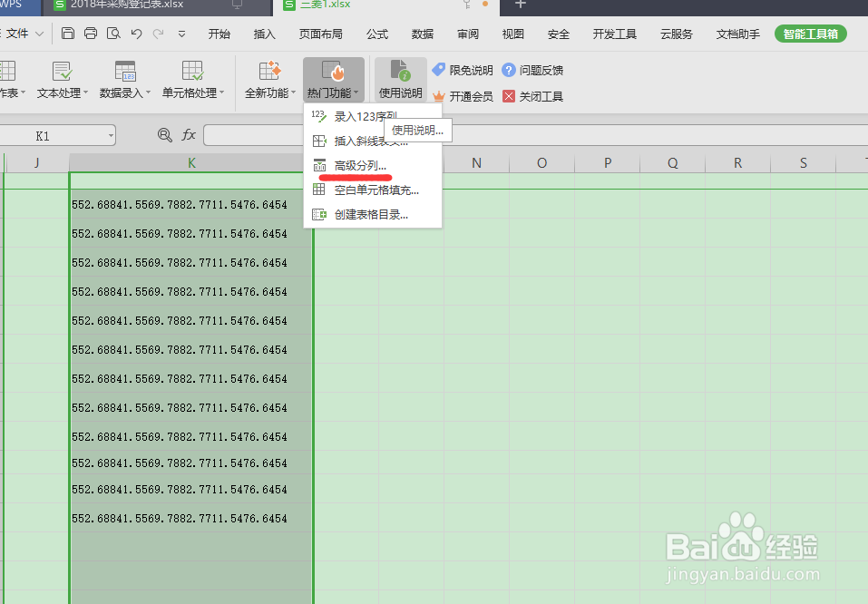The image size is (868, 604).
Task: Expand the 全新功能 dropdown arrow
Action: pos(293,93)
